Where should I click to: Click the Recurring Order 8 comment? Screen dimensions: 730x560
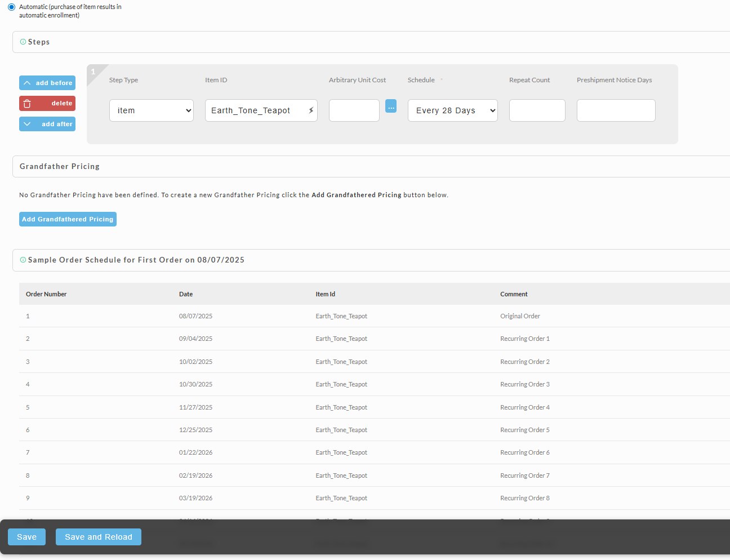(x=525, y=498)
